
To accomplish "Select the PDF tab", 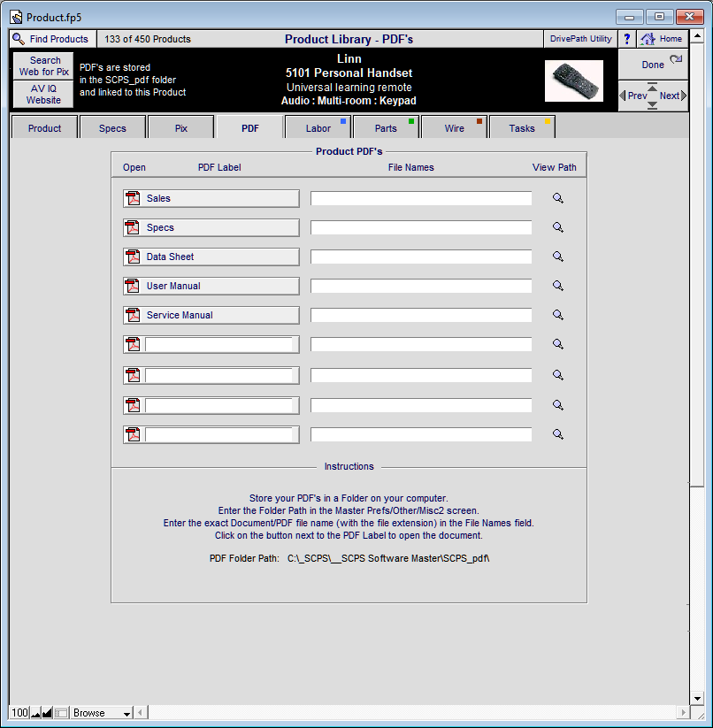I will coord(249,128).
